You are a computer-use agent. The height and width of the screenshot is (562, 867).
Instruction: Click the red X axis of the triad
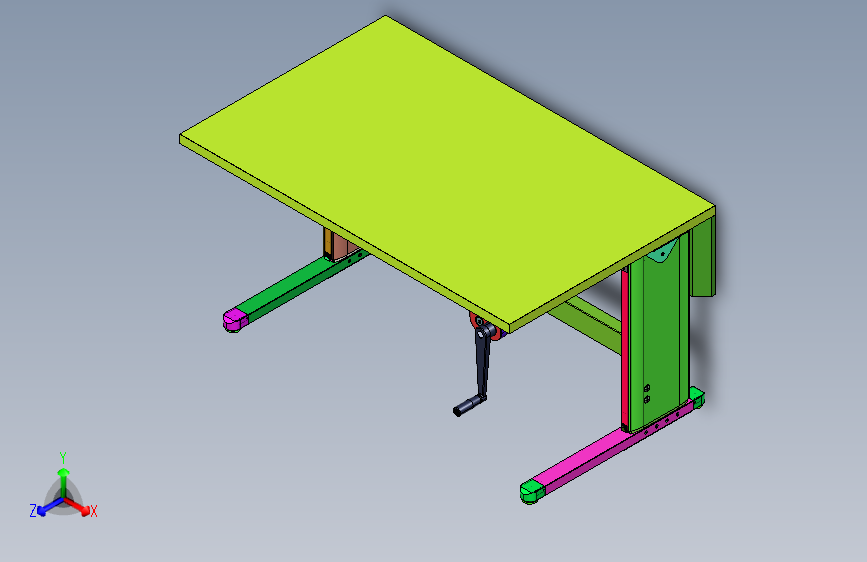pyautogui.click(x=78, y=506)
